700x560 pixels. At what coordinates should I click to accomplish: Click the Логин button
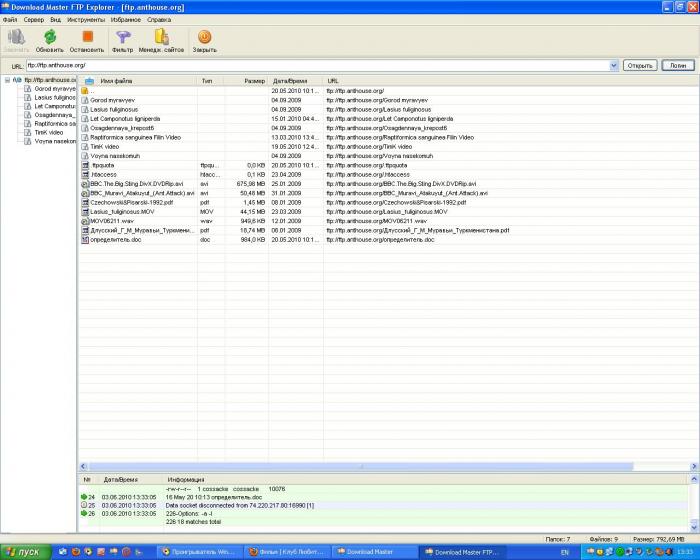point(677,65)
